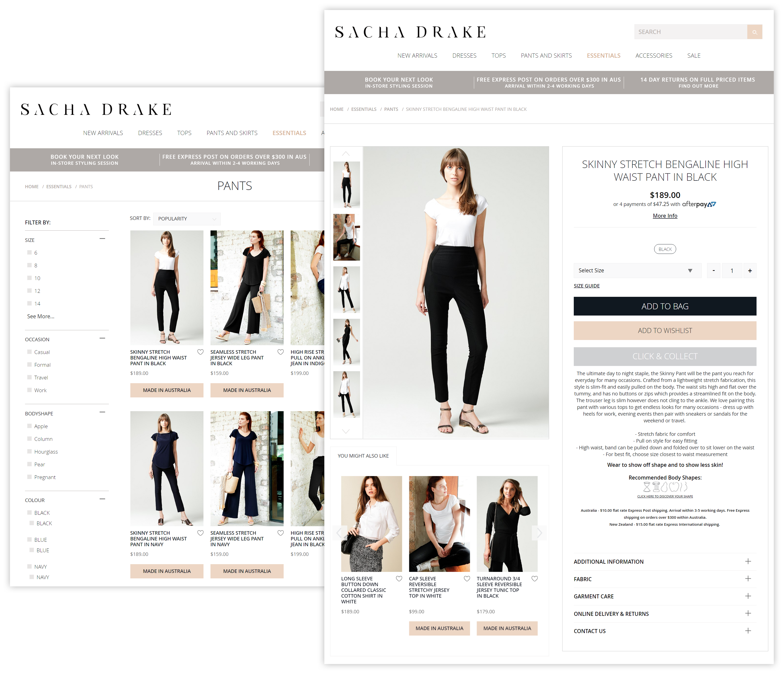This screenshot has height=674, width=784.
Task: Open Essentials breadcrumb on product page
Action: tap(364, 109)
